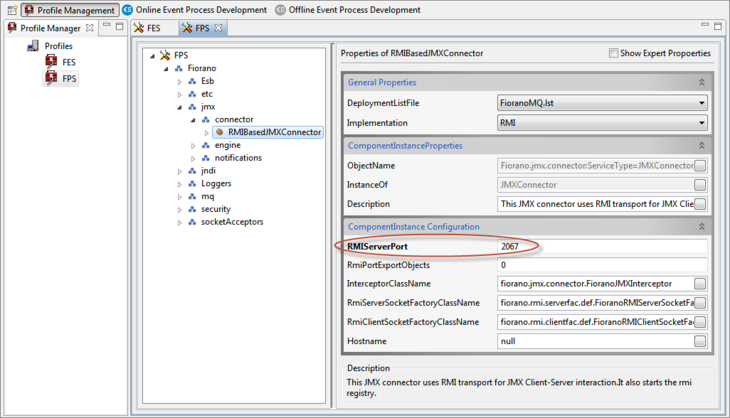Open Offline Event Process Development perspective
The image size is (730, 418).
pos(348,10)
